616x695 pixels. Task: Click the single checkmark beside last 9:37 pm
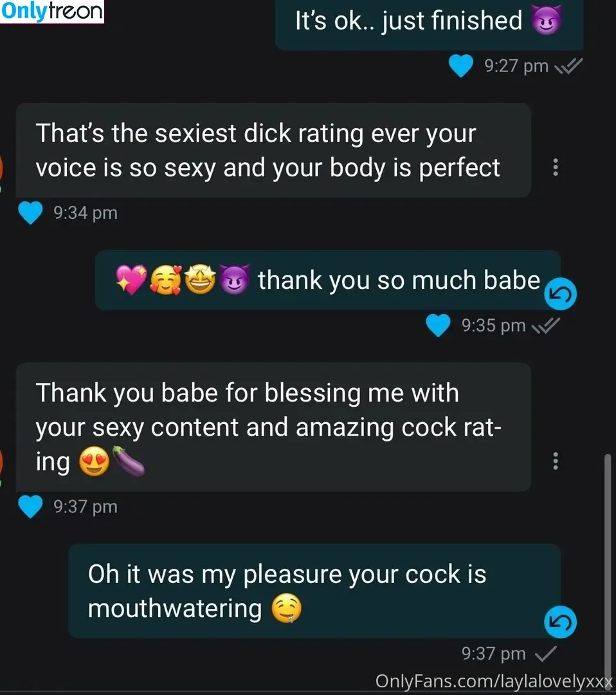(x=545, y=654)
